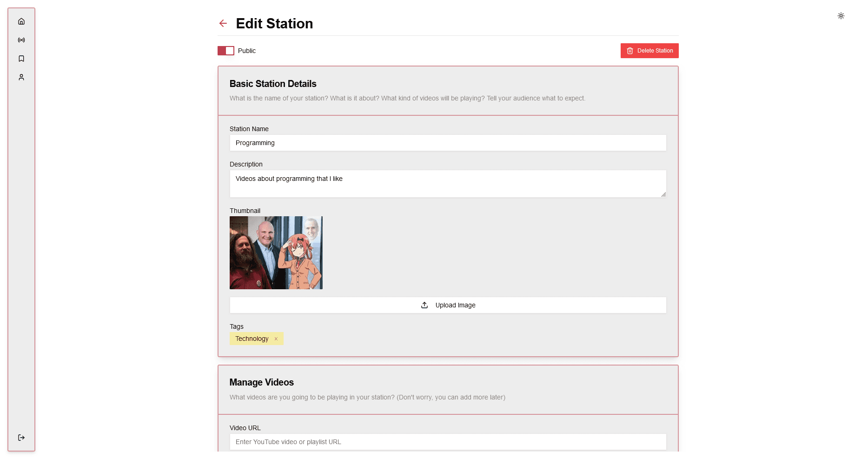This screenshot has height=459, width=868.
Task: Click the trash icon on Delete Station
Action: pos(630,51)
